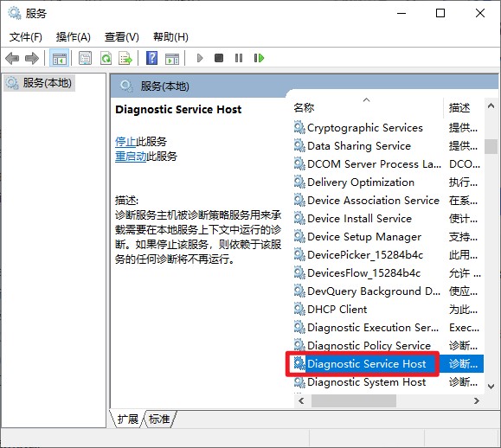Toggle the show/hide console tree icon
501x448 pixels.
pyautogui.click(x=60, y=59)
